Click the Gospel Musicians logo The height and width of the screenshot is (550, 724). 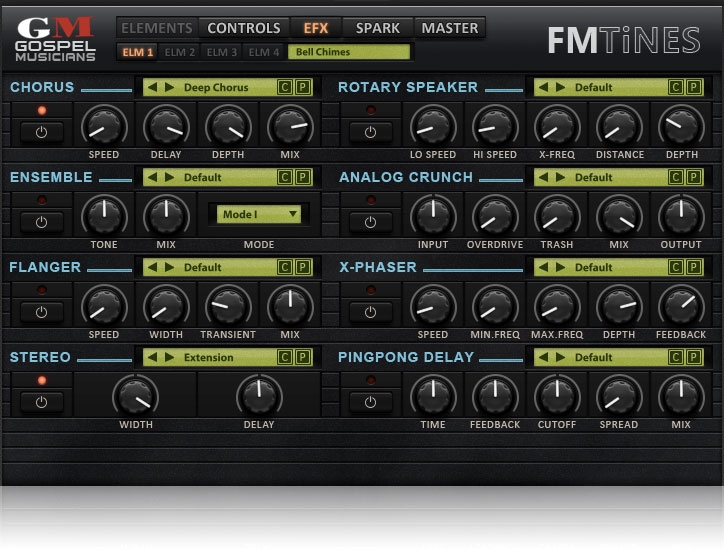coord(55,40)
